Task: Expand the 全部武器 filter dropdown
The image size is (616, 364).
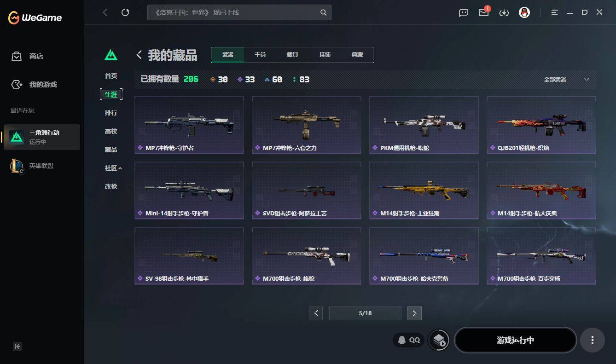Action: [566, 80]
